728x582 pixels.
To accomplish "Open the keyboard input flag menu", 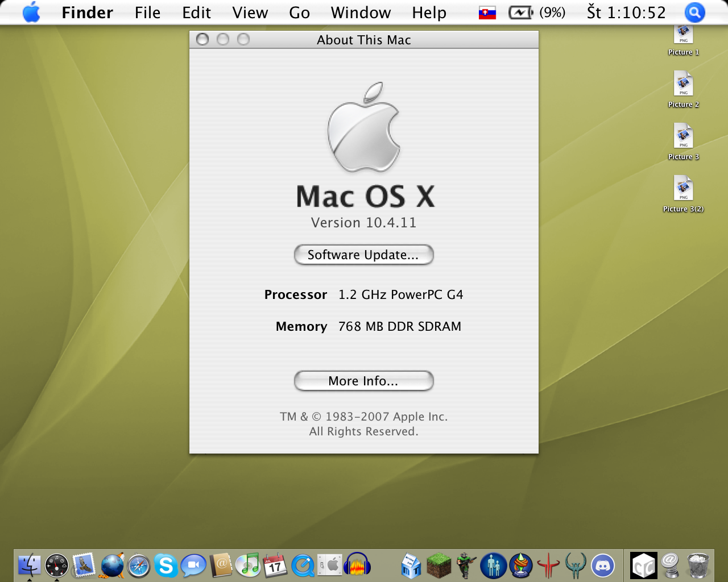I will point(487,13).
